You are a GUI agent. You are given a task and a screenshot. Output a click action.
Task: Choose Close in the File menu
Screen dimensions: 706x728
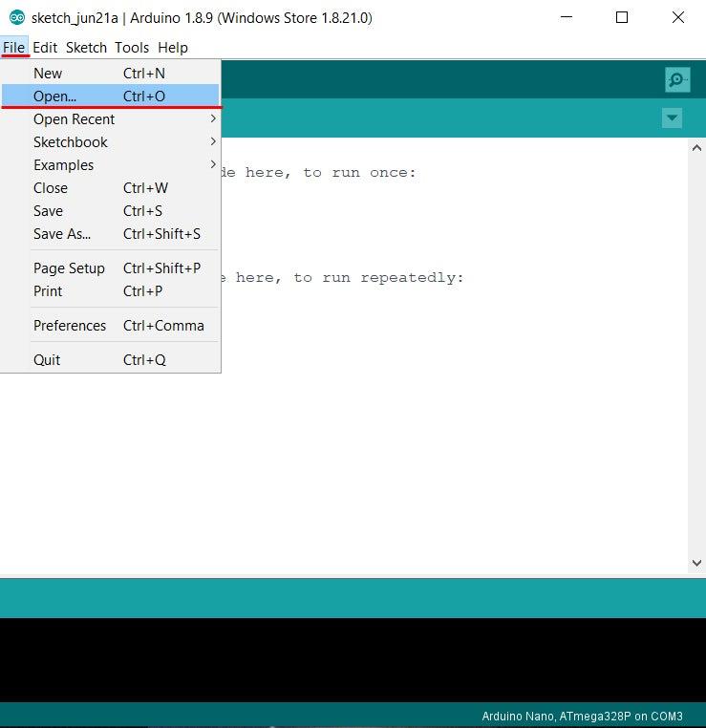pyautogui.click(x=110, y=188)
